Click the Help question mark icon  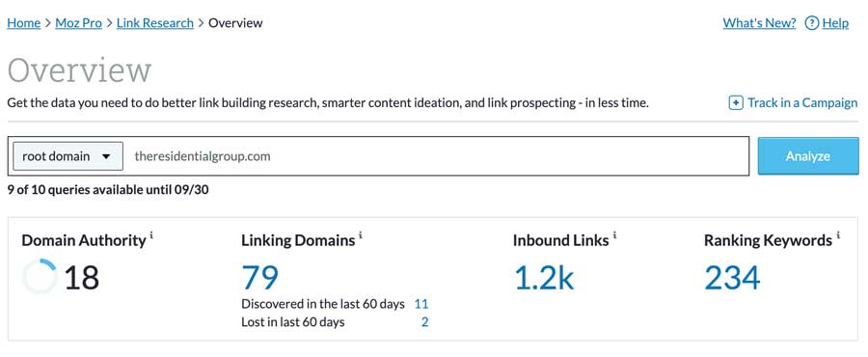pyautogui.click(x=811, y=23)
